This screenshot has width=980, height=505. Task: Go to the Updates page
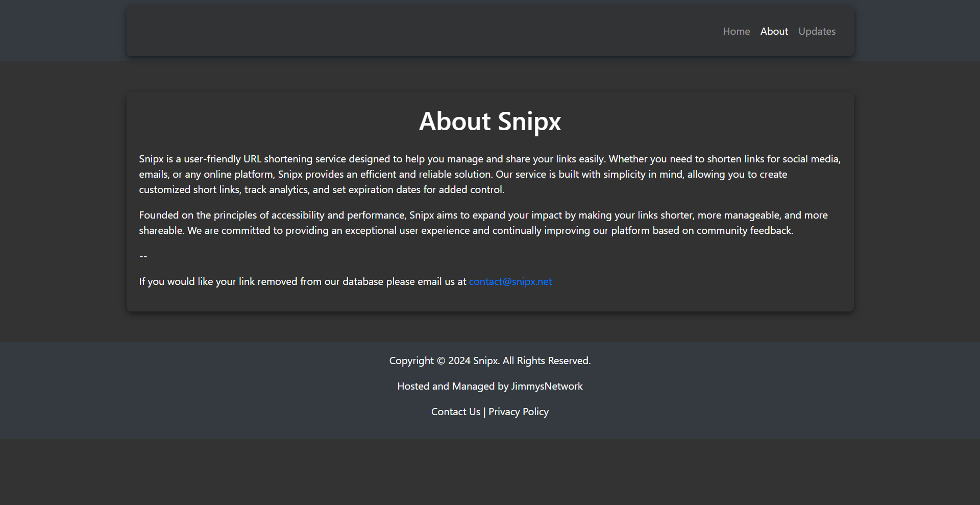coord(817,31)
